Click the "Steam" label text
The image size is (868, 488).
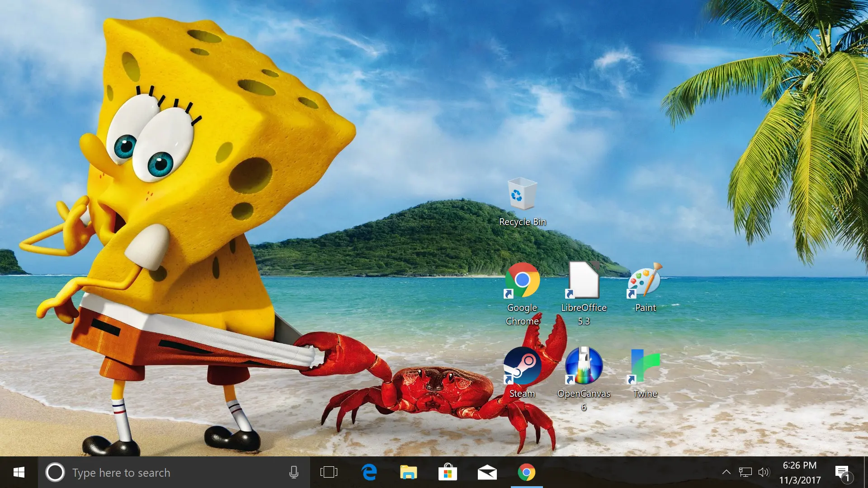[522, 394]
